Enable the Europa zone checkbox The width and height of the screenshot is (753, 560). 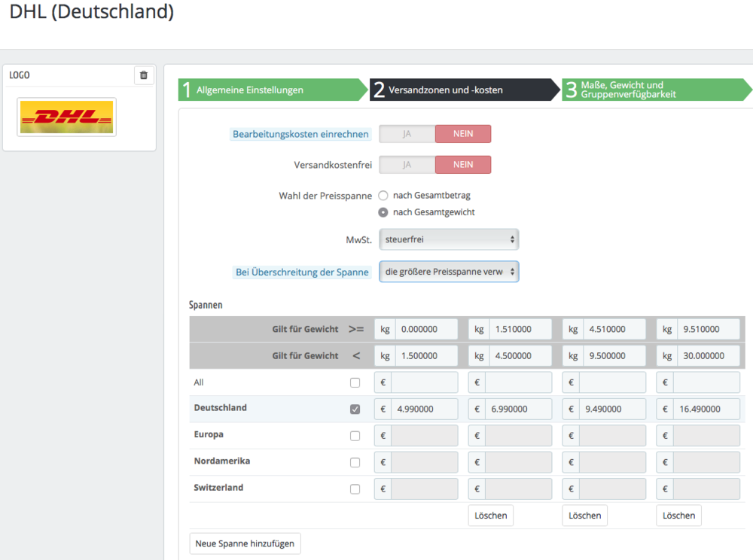pyautogui.click(x=355, y=436)
